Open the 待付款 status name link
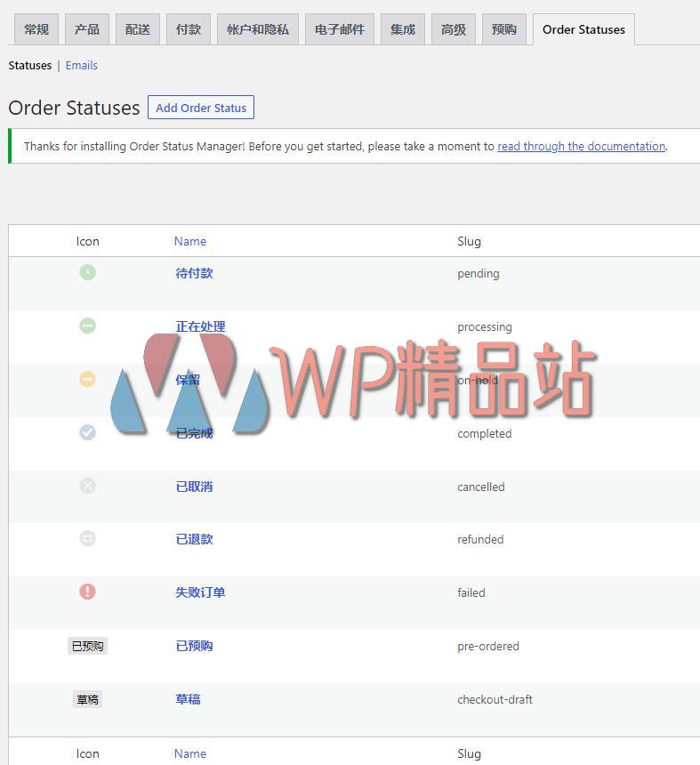700x765 pixels. tap(194, 273)
